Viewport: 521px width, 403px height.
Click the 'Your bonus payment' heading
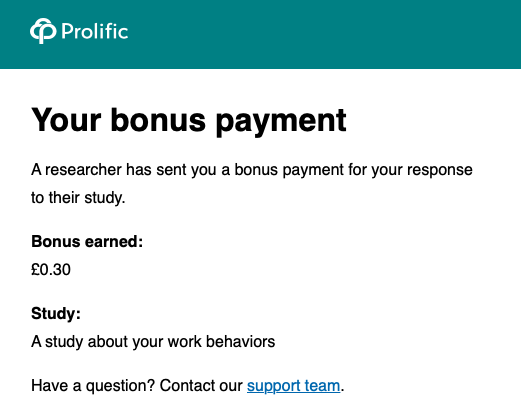pyautogui.click(x=189, y=120)
